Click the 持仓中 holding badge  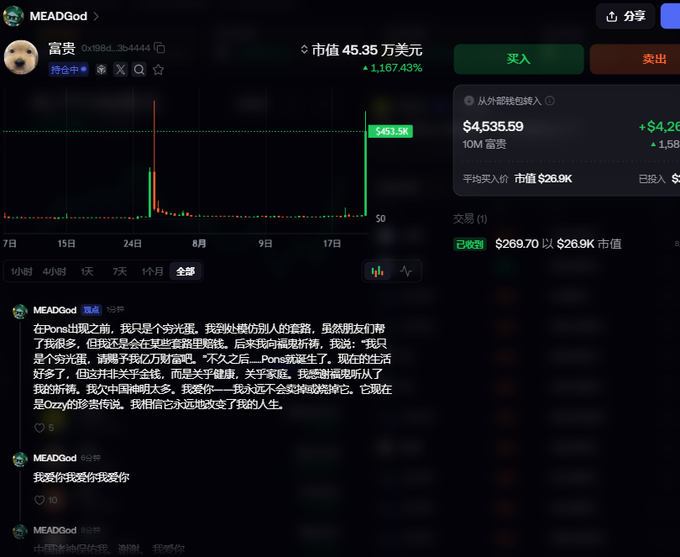click(x=69, y=69)
